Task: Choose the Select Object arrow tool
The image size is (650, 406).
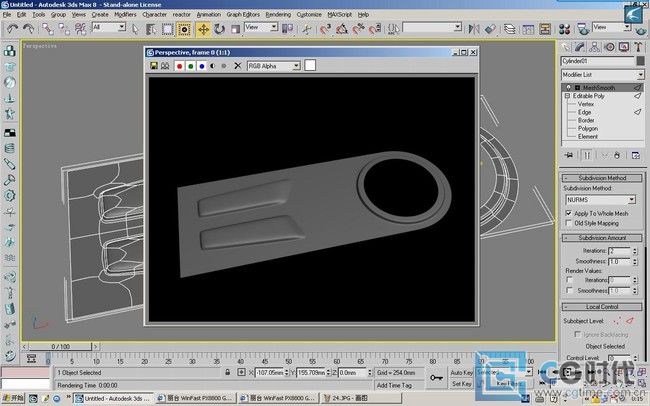Action: pyautogui.click(x=135, y=29)
